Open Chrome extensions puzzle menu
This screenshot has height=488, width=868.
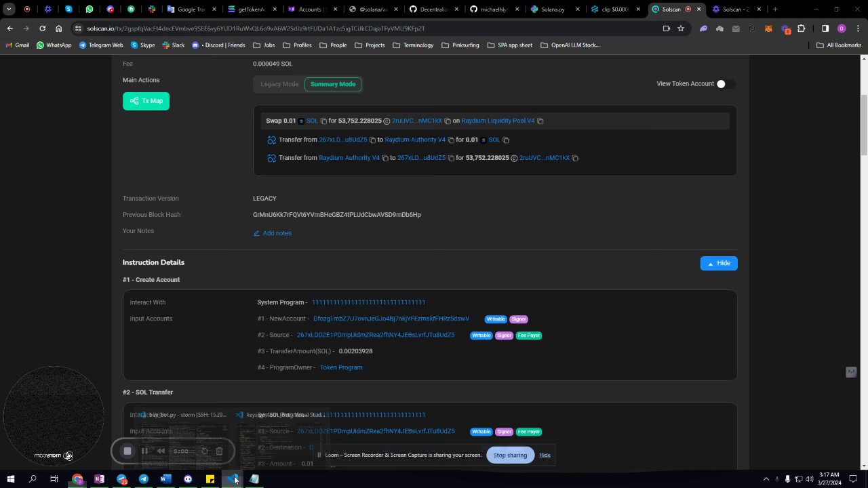(x=802, y=28)
